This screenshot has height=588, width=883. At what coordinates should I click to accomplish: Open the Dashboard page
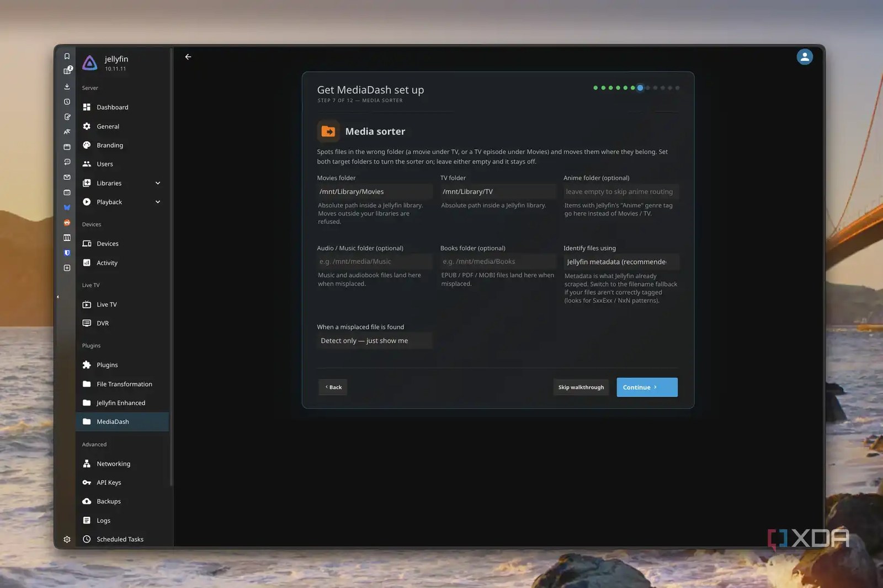(x=123, y=108)
